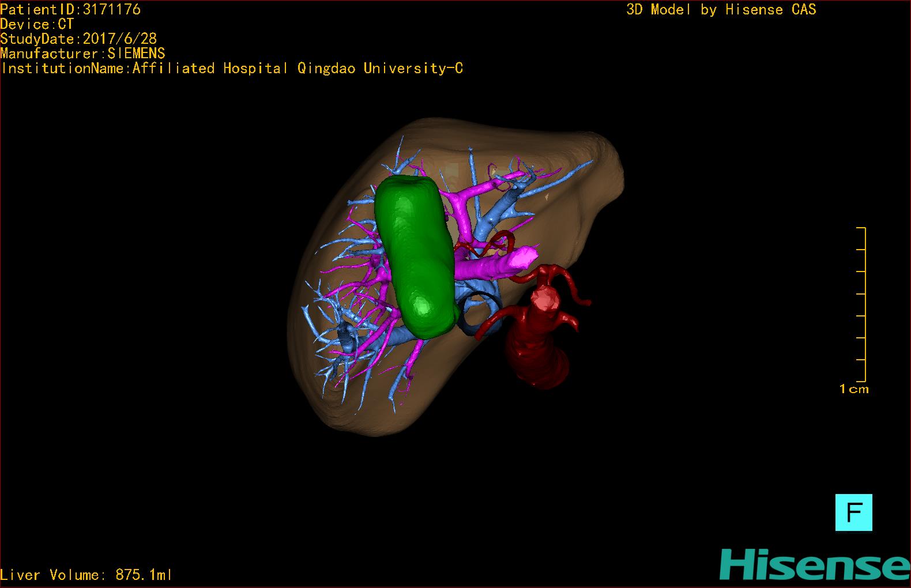
Task: Select the StudyDate:2017/6/28 text
Action: 78,39
